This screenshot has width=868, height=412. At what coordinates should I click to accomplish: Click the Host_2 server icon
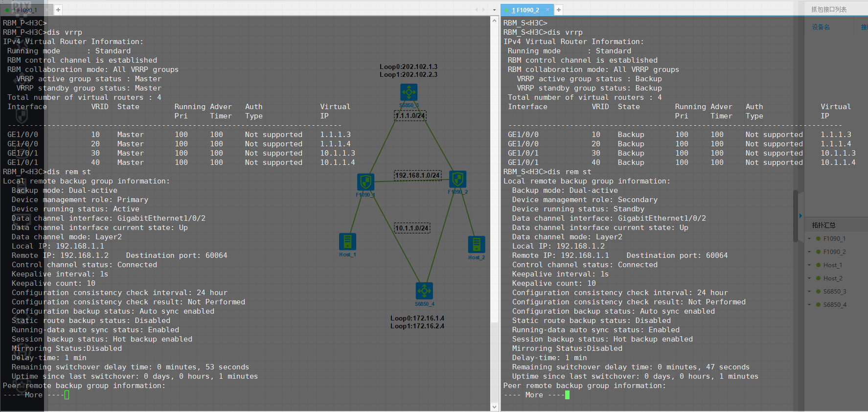[476, 245]
